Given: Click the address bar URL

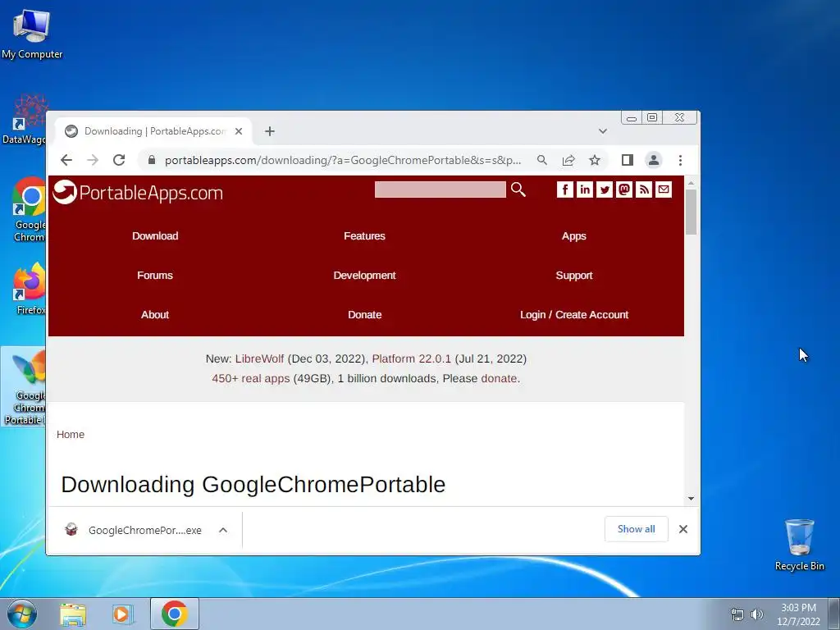Looking at the screenshot, I should (x=343, y=160).
